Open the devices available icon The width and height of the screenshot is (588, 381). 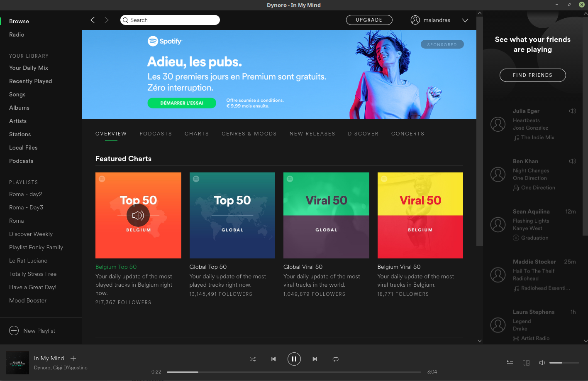point(526,363)
